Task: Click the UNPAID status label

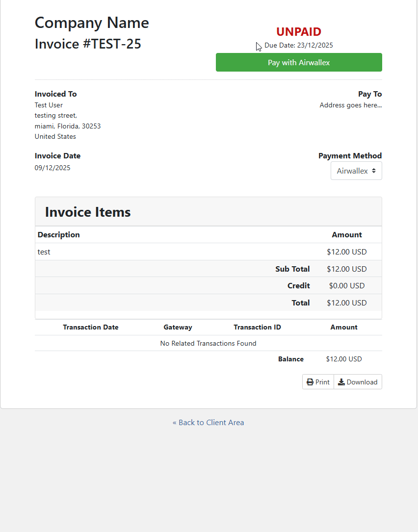Action: (299, 31)
